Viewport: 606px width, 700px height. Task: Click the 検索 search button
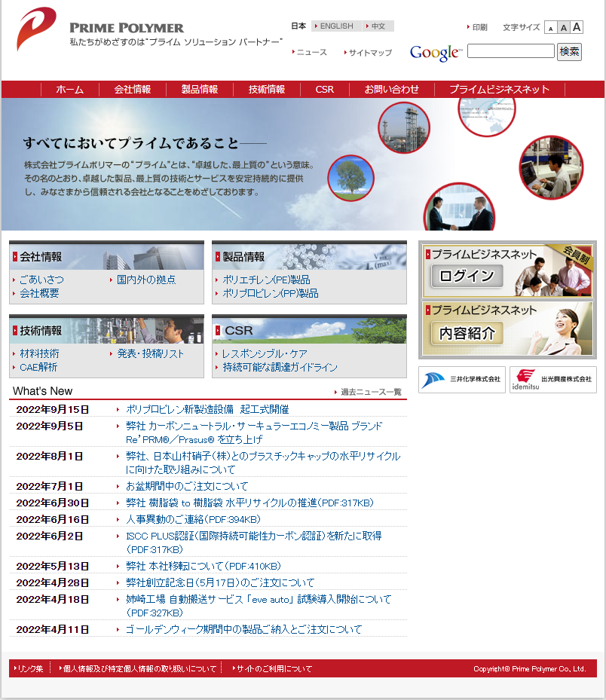tap(569, 52)
